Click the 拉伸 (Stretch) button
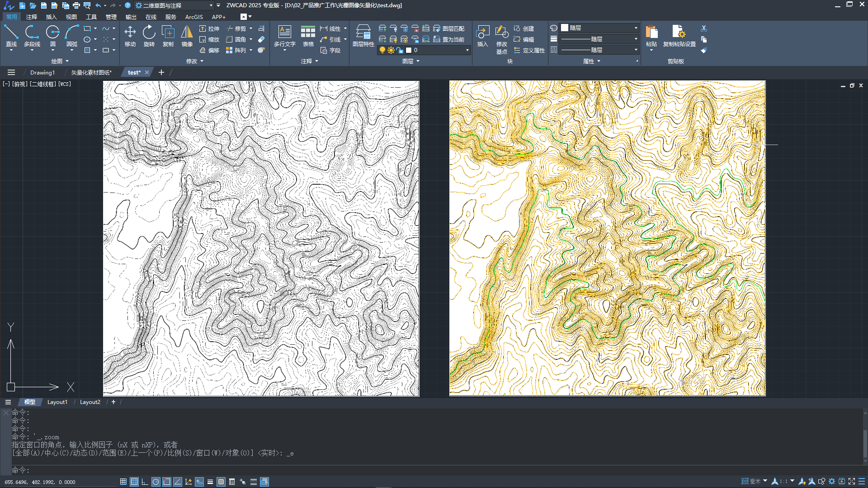868x488 pixels. point(209,28)
